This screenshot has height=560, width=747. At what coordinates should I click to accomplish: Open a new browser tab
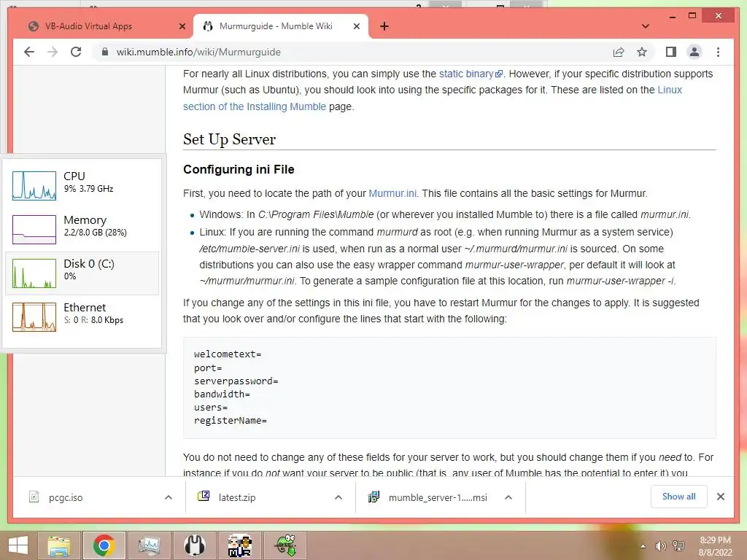(x=384, y=26)
